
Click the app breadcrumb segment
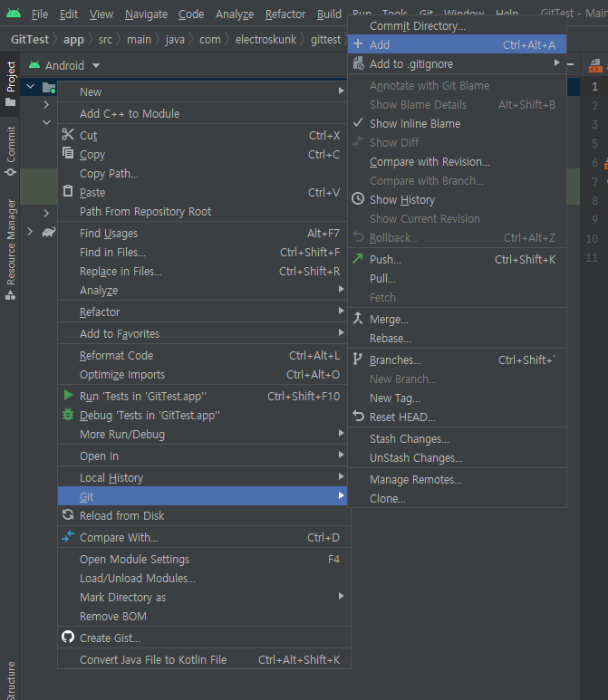click(x=73, y=40)
